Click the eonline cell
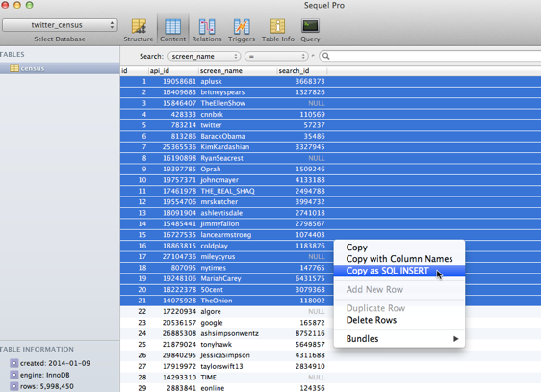The image size is (541, 392). point(213,388)
